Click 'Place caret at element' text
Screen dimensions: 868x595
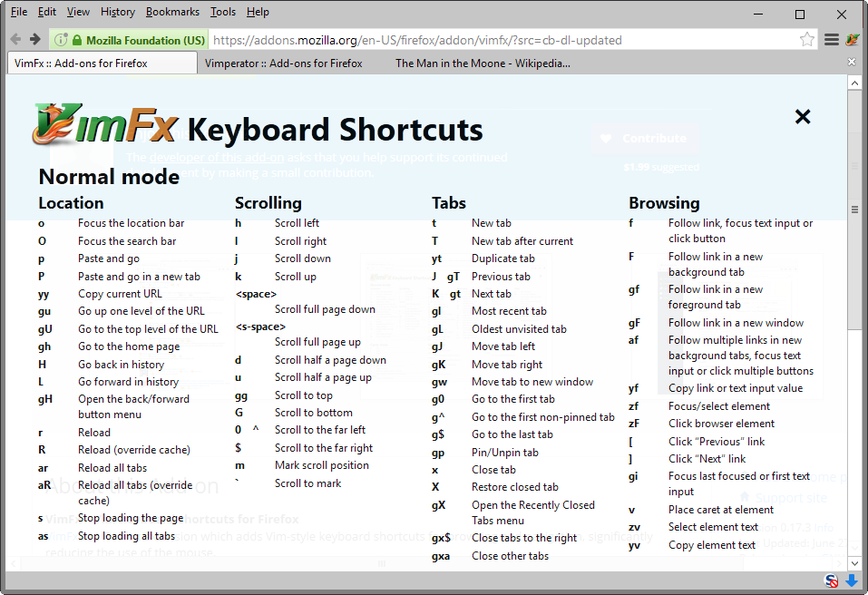tap(721, 510)
